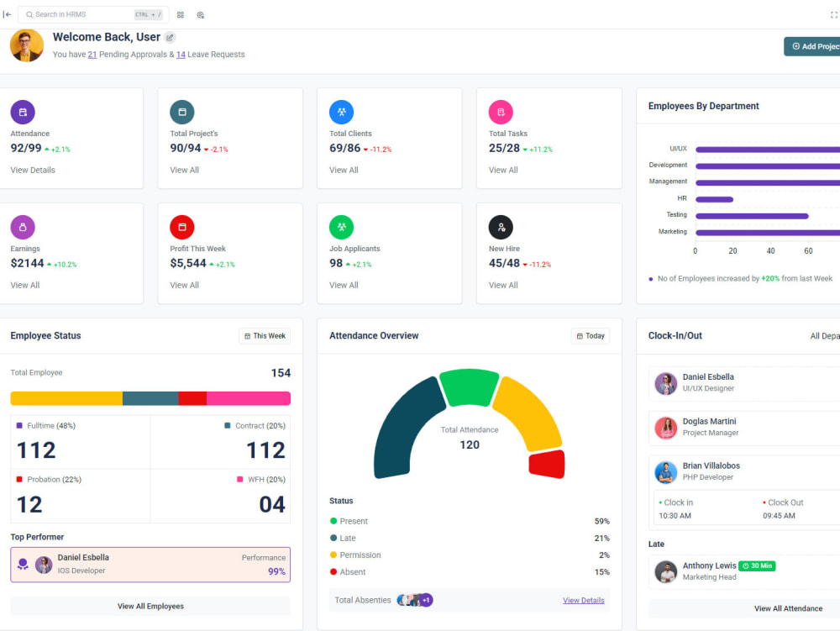Click Brian Villalobos's avatar
The width and height of the screenshot is (840, 631).
pos(666,472)
